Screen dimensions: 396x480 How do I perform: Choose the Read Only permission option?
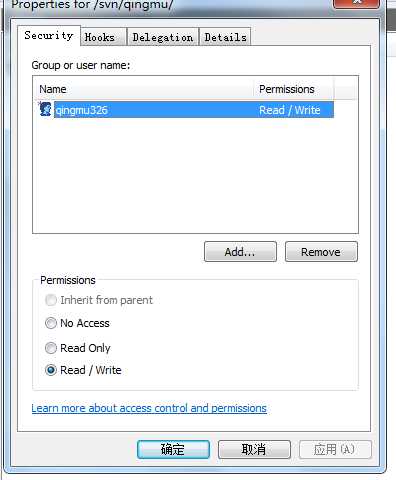click(51, 348)
